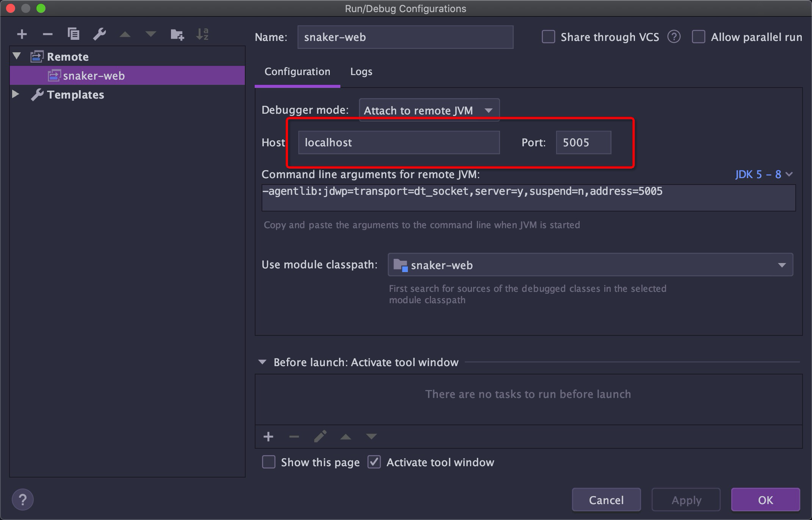Create a new configuration folder
The height and width of the screenshot is (520, 812).
coord(177,34)
